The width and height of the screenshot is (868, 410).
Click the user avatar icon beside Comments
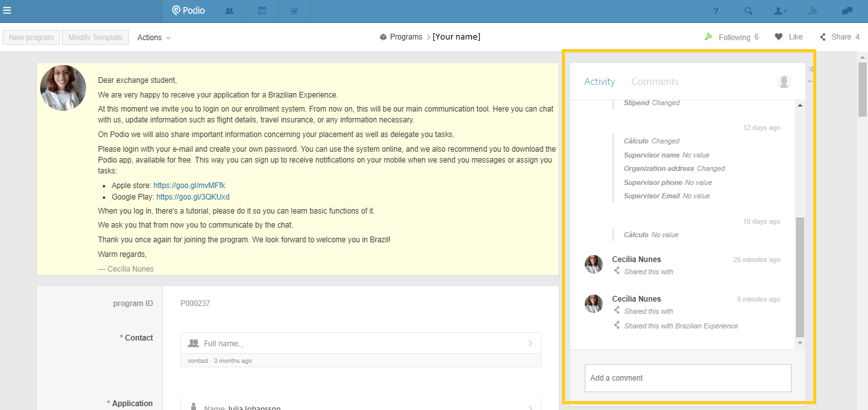point(784,82)
